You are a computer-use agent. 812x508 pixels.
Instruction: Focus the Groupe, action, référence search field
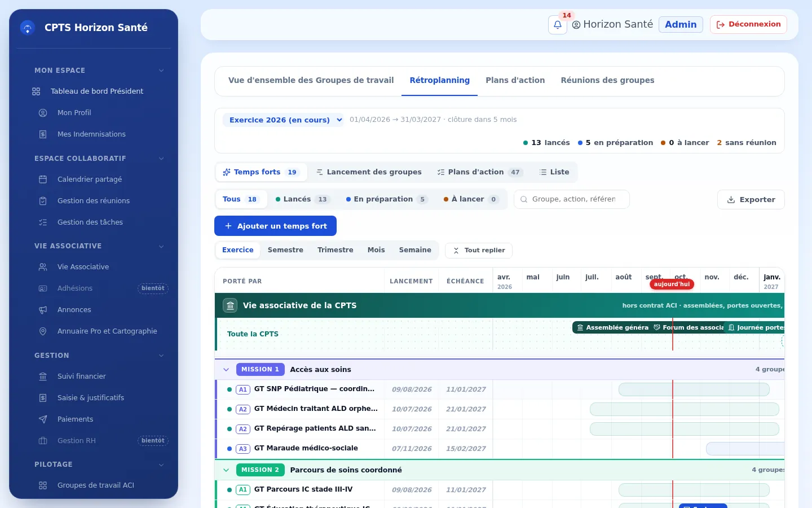[572, 199]
